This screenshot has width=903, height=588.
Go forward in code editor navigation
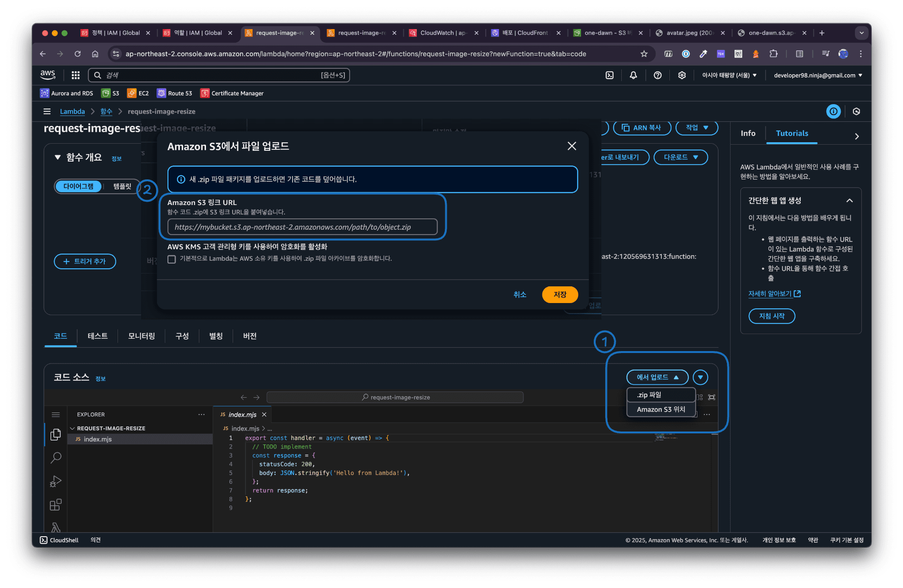[x=256, y=397]
